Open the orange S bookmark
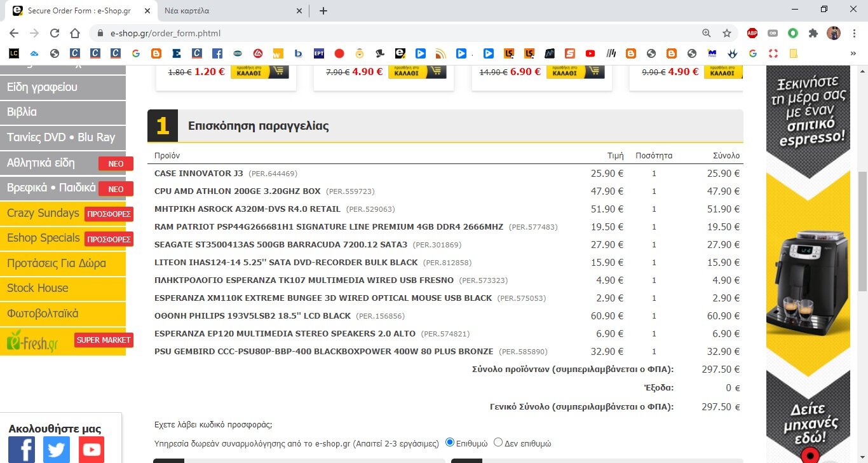 (570, 54)
